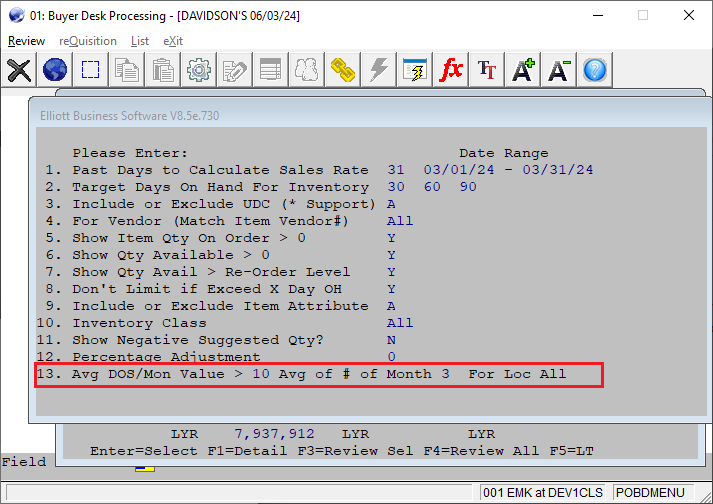Image resolution: width=713 pixels, height=504 pixels.
Task: Click Elliott Business Software V8.5e.730 title
Action: coord(130,116)
